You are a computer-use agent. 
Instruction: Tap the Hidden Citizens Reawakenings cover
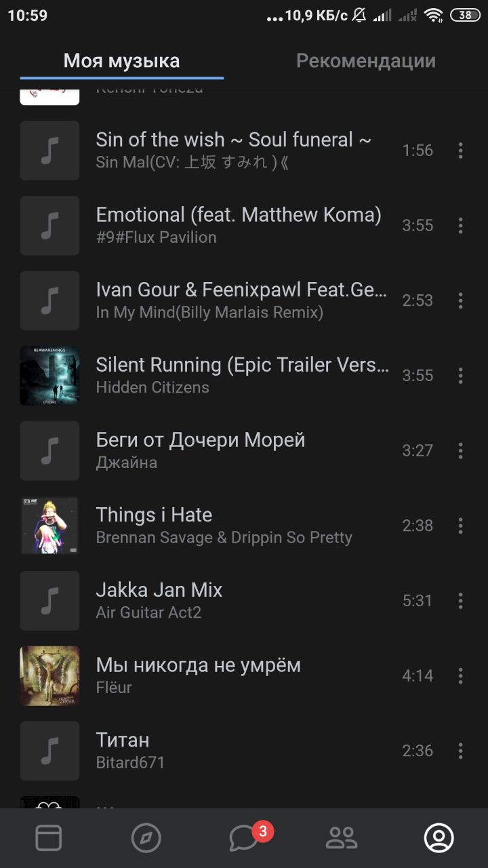(49, 376)
